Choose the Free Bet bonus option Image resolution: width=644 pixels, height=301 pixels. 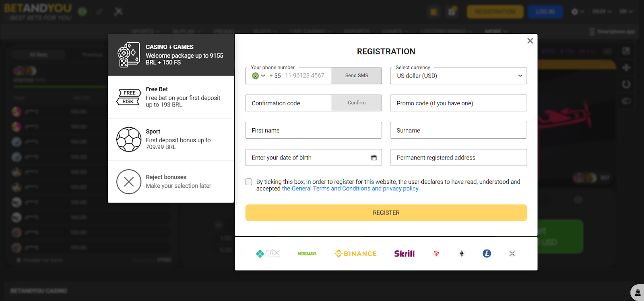click(x=171, y=97)
